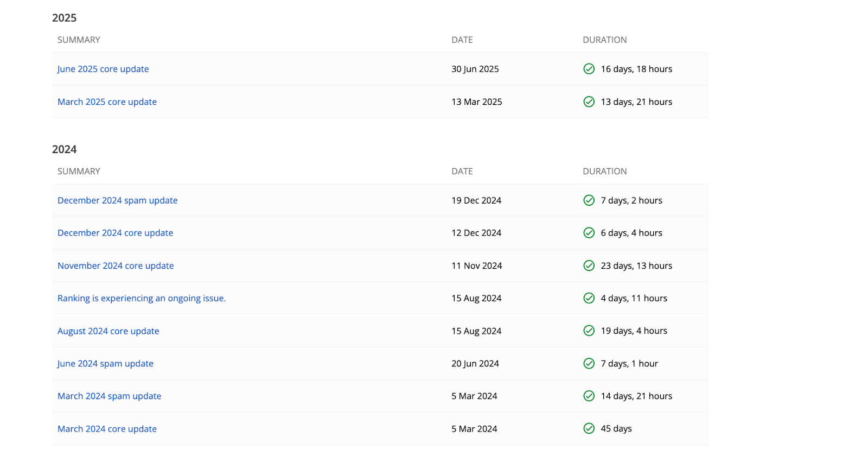The height and width of the screenshot is (462, 868).
Task: Select the 13 Mar 2025 date cell
Action: (x=477, y=102)
